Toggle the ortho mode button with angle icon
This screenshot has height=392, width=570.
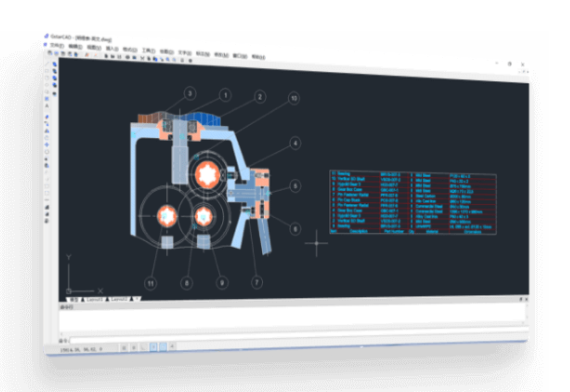coord(142,347)
